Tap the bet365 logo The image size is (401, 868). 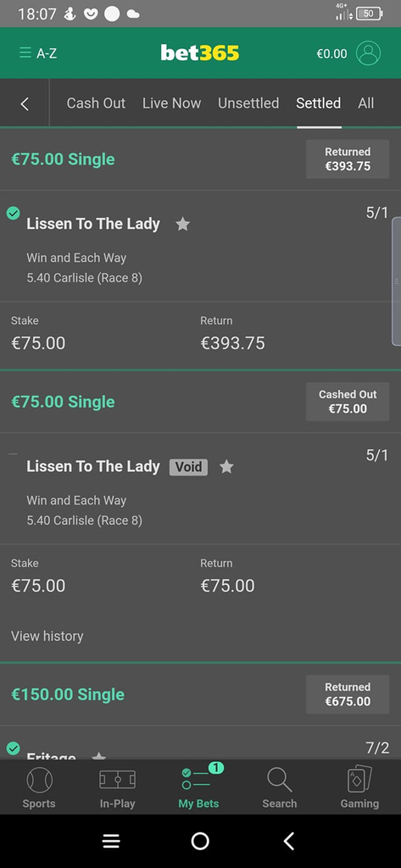point(200,53)
